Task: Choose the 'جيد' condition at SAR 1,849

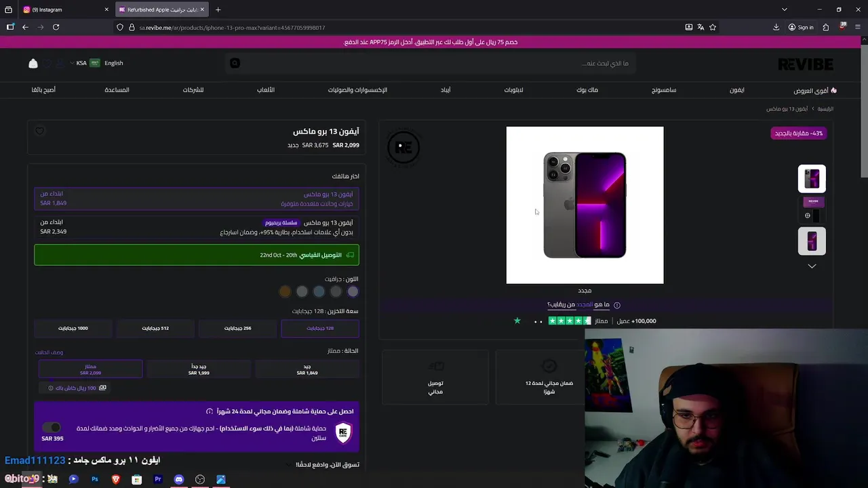Action: click(x=307, y=369)
